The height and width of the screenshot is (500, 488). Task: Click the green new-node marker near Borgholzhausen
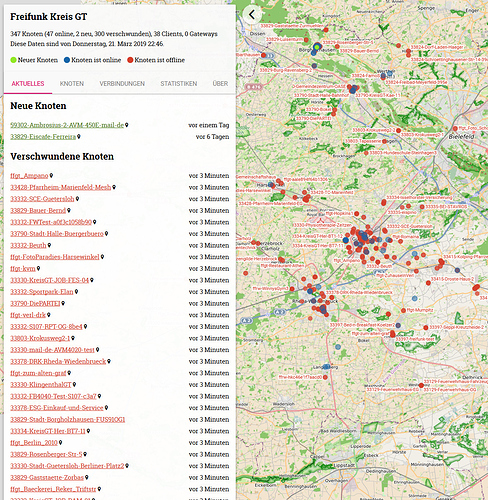317,47
